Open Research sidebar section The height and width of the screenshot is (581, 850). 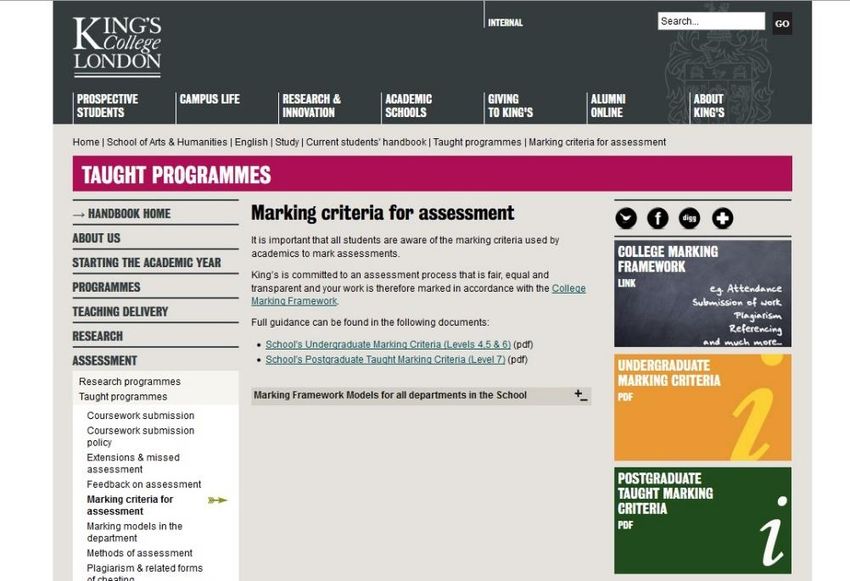tap(98, 336)
